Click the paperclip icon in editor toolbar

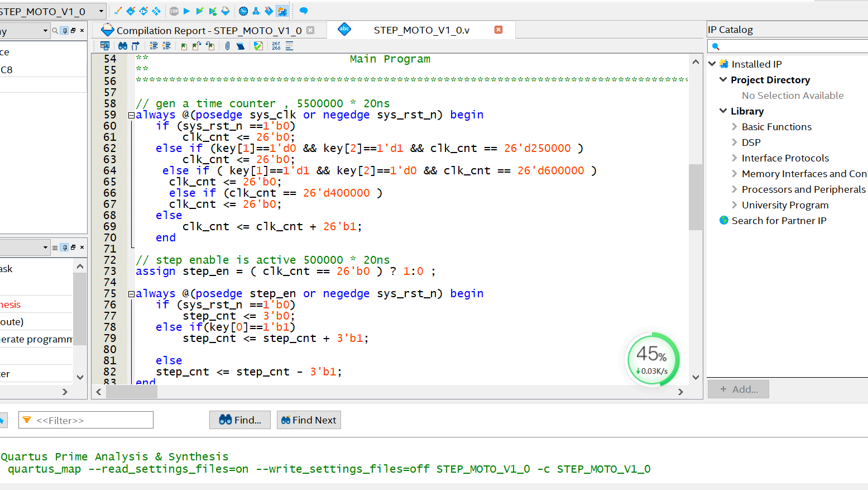[x=227, y=46]
